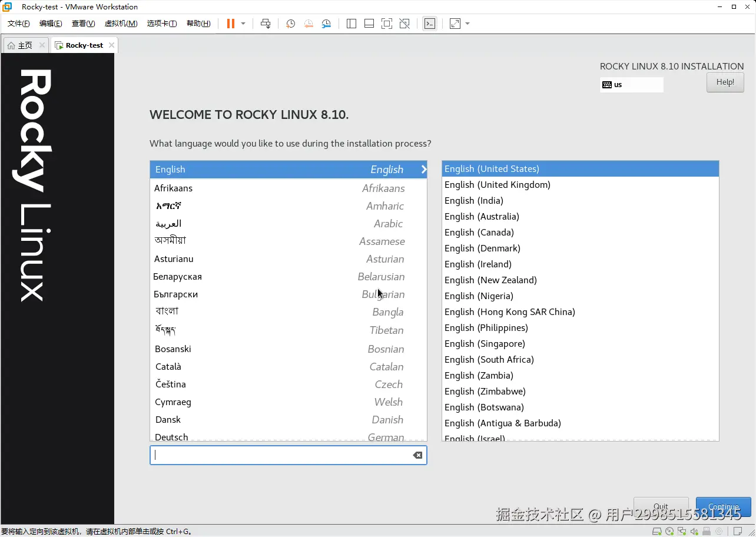Click the Quit button
Viewport: 756px width, 537px height.
pyautogui.click(x=661, y=506)
